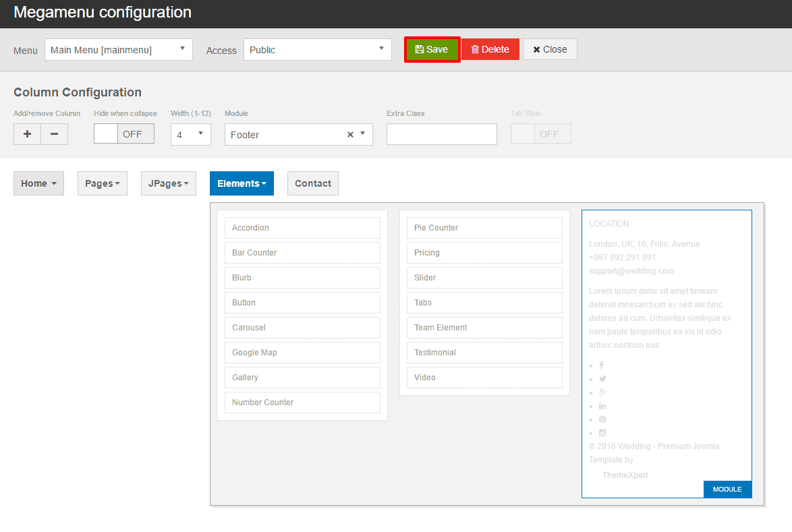Toggle the Tab Style OFF switch
This screenshot has height=532, width=792.
tap(540, 134)
